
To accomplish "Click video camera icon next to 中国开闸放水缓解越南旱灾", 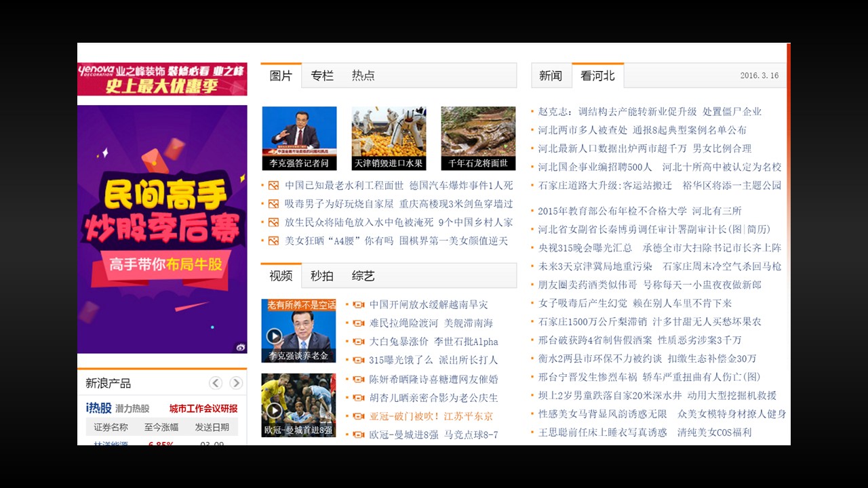I will (359, 304).
